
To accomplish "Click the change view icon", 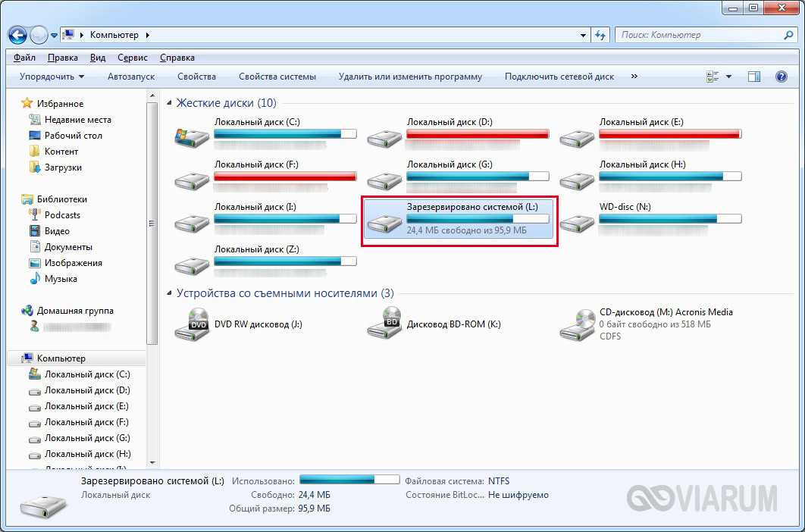I will 713,77.
